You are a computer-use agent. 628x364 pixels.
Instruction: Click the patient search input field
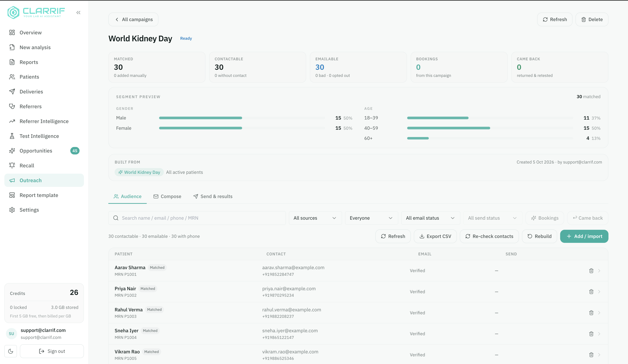point(197,218)
